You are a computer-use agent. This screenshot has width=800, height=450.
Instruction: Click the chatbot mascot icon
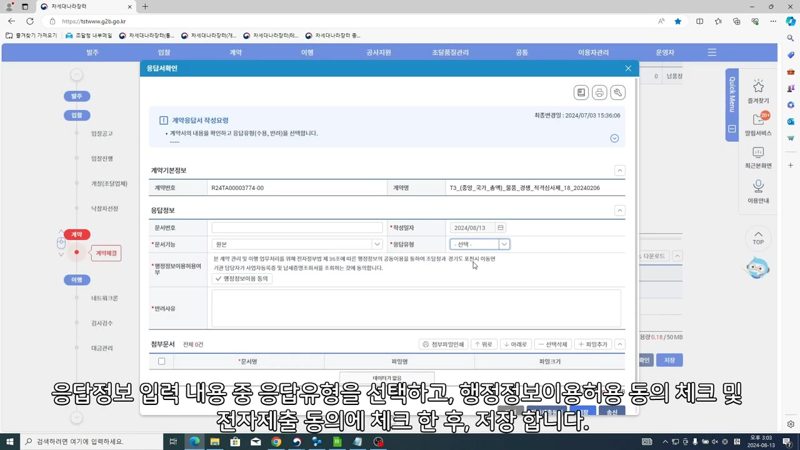[x=758, y=268]
